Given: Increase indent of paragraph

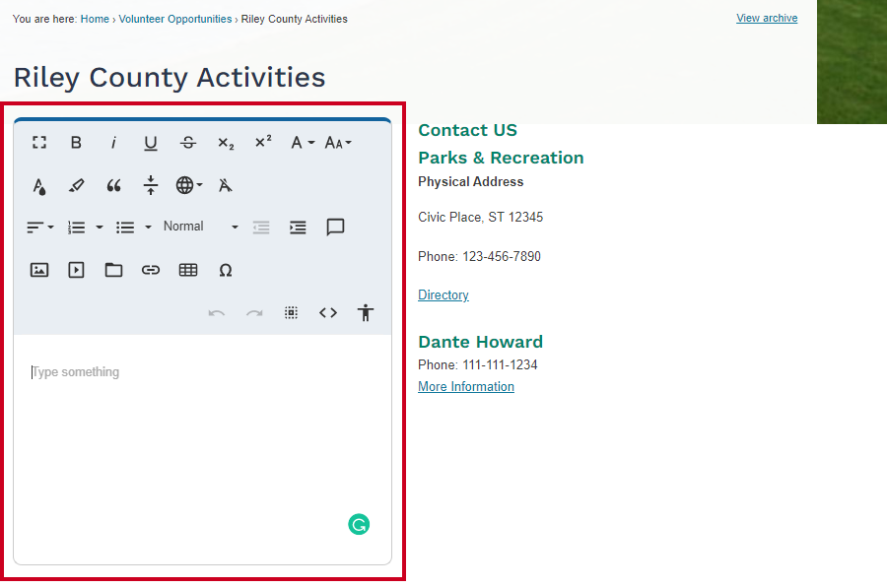Looking at the screenshot, I should pyautogui.click(x=298, y=228).
